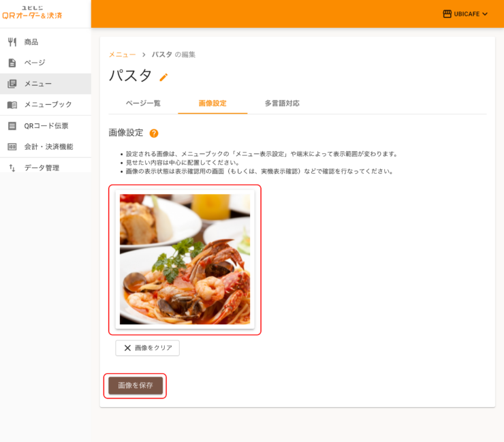
Task: Click the 商品 fork-and-knife icon
Action: pyautogui.click(x=12, y=42)
